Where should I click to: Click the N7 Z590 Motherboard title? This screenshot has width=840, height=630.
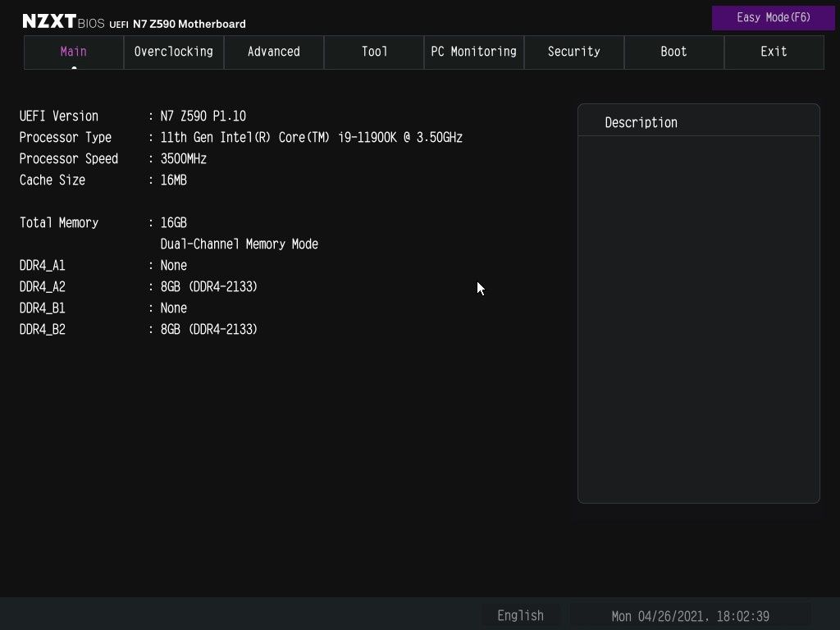click(189, 24)
